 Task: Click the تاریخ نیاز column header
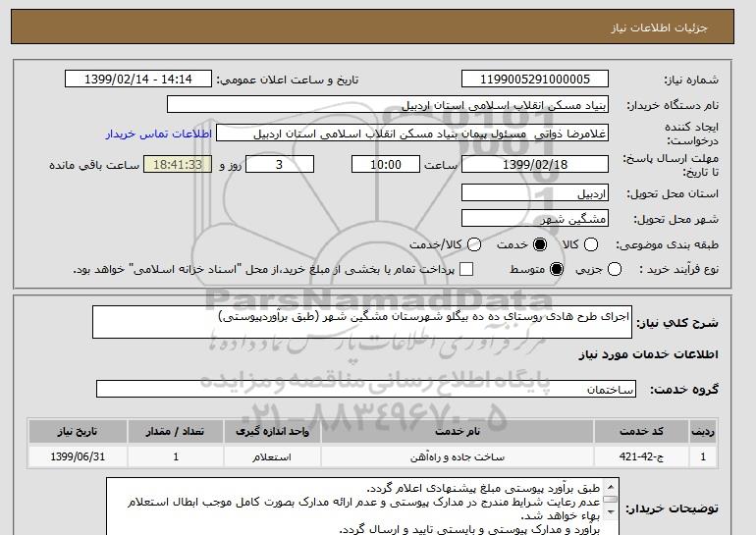click(x=78, y=431)
